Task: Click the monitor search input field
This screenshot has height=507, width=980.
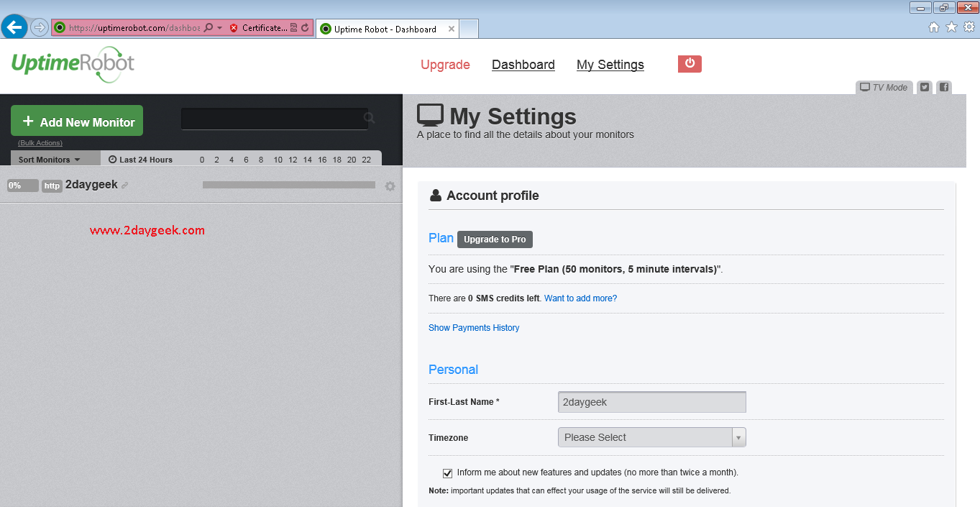Action: coord(274,119)
